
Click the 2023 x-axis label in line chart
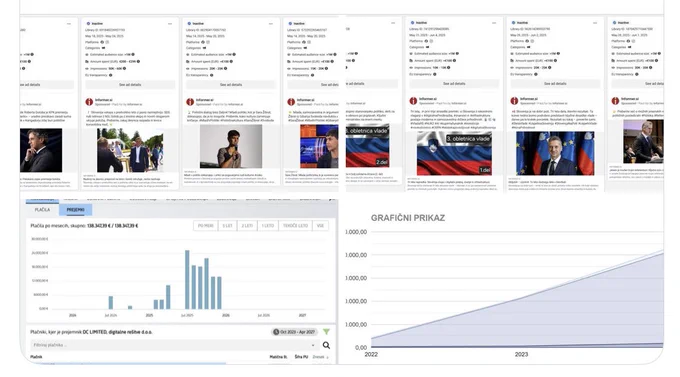pyautogui.click(x=521, y=354)
